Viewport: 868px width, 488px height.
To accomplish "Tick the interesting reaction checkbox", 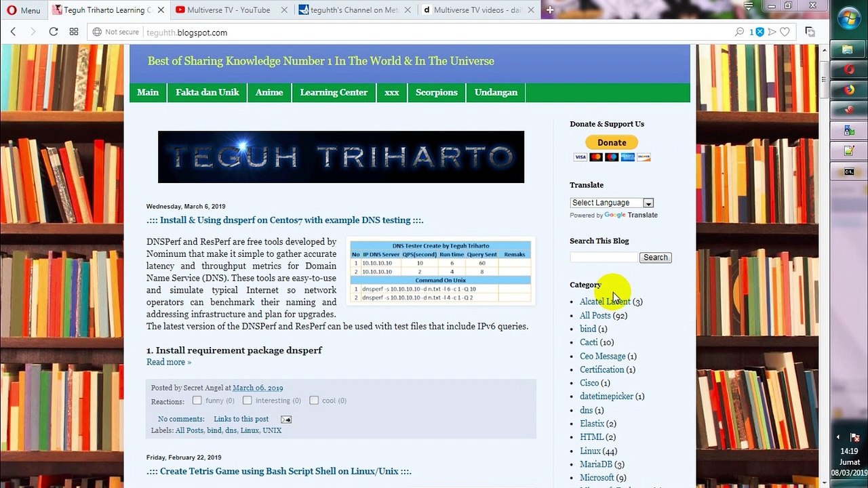I will pyautogui.click(x=248, y=401).
